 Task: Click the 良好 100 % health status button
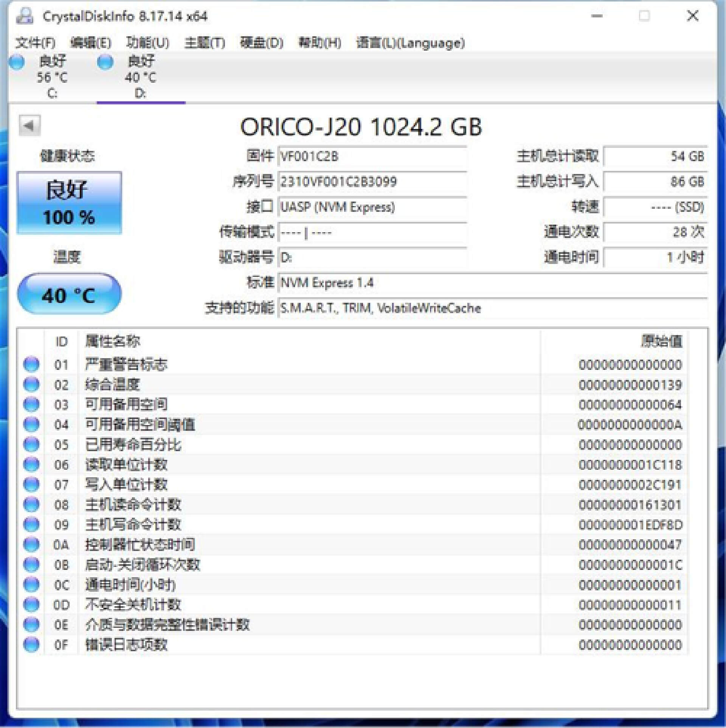[x=69, y=203]
